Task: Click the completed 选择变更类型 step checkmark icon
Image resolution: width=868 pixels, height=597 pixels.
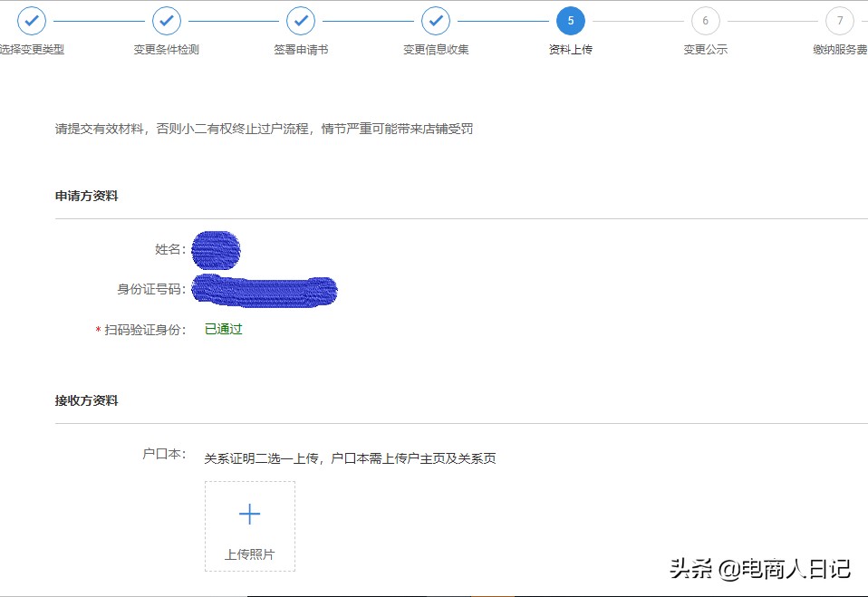Action: (32, 20)
